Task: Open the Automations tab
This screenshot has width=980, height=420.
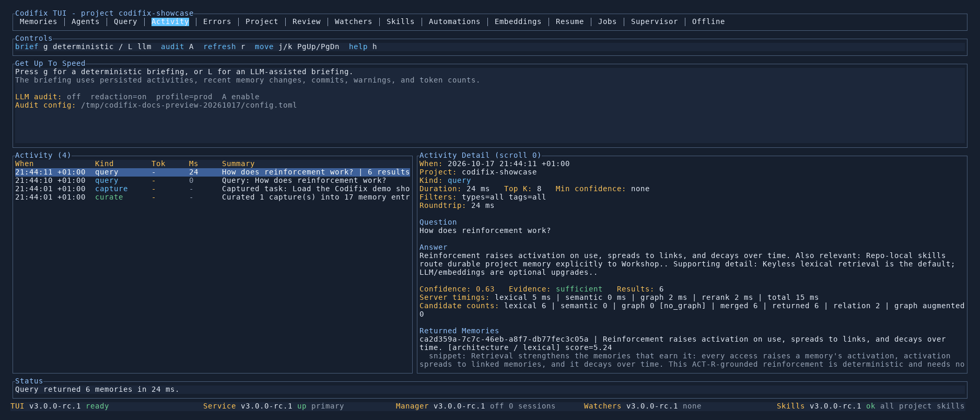Action: (x=454, y=21)
